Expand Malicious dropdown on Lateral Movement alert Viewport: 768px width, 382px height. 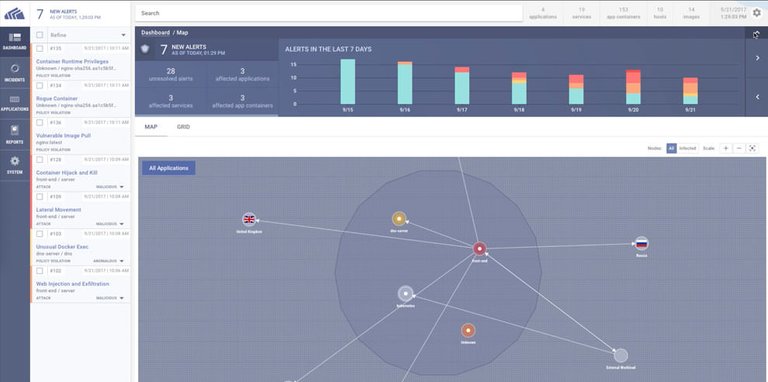point(109,224)
